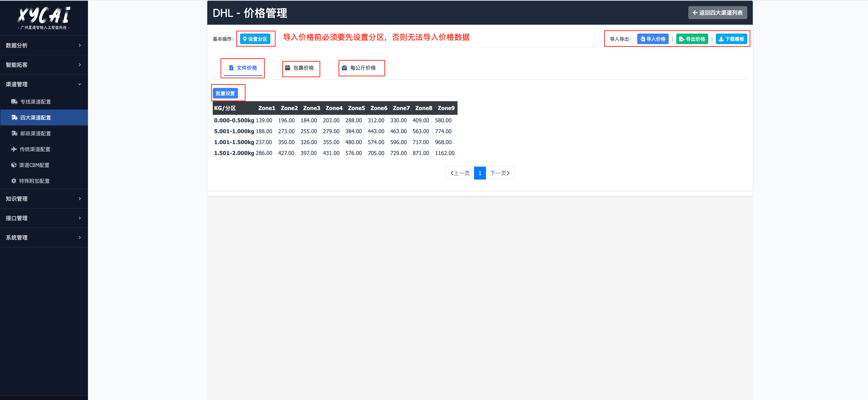Image resolution: width=868 pixels, height=400 pixels.
Task: Select page 1 in pagination
Action: point(480,173)
